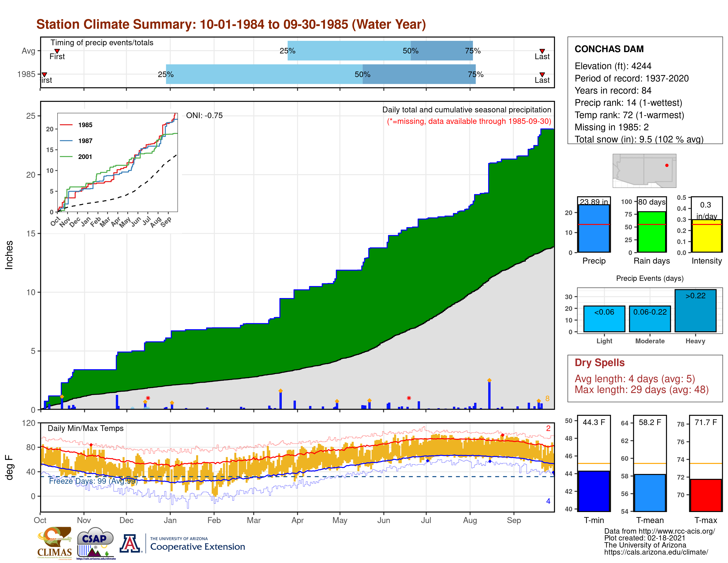
Task: Click the University of Arizona A logo
Action: click(130, 543)
